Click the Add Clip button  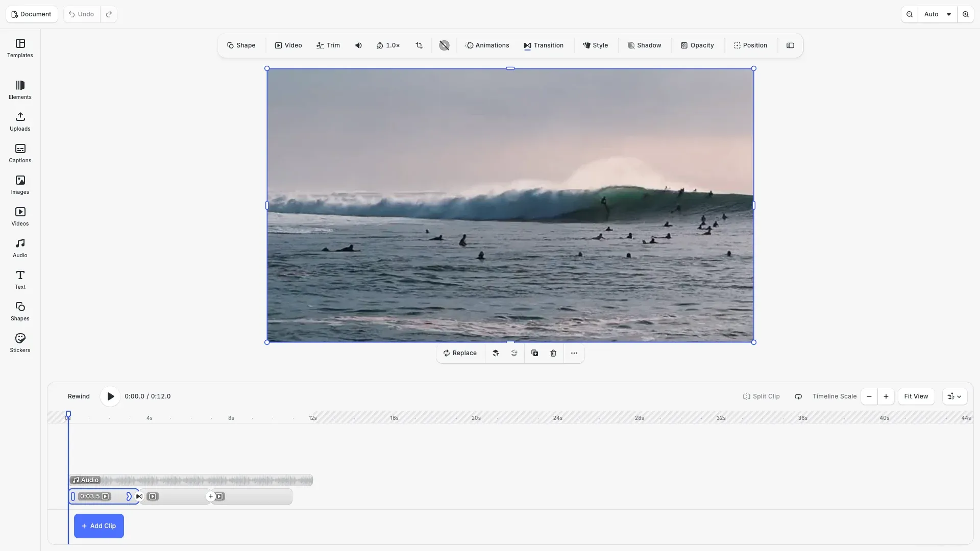pos(99,526)
